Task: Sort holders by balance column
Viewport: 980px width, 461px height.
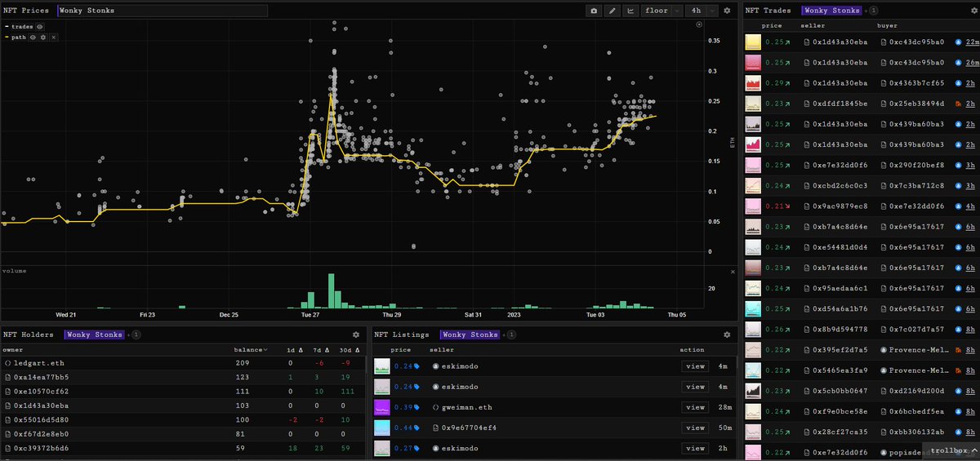Action: pyautogui.click(x=252, y=349)
